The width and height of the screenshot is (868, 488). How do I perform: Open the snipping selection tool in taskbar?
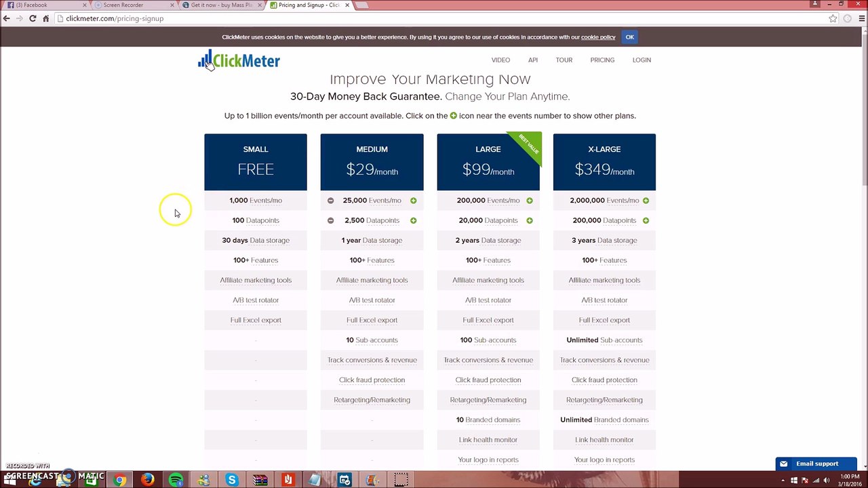pyautogui.click(x=401, y=480)
